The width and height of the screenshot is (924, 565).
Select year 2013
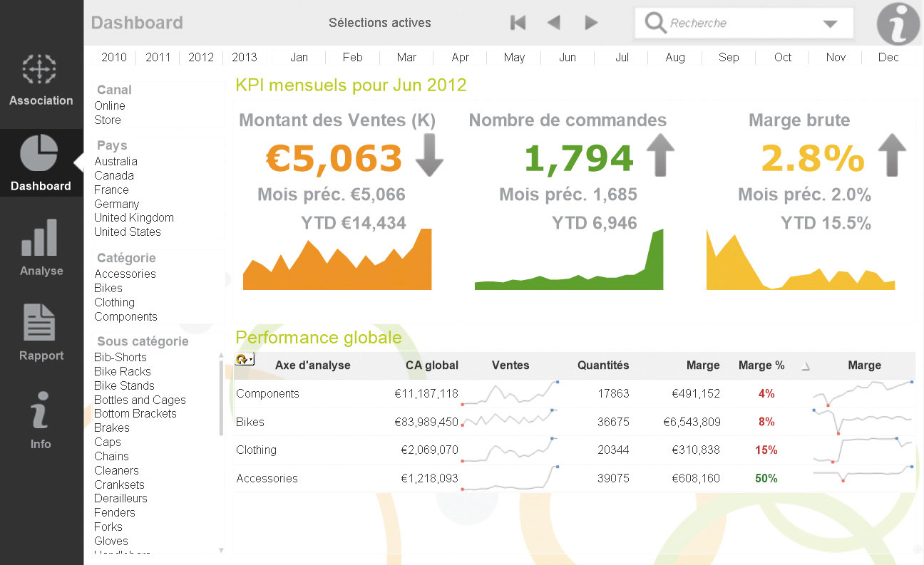(x=245, y=57)
